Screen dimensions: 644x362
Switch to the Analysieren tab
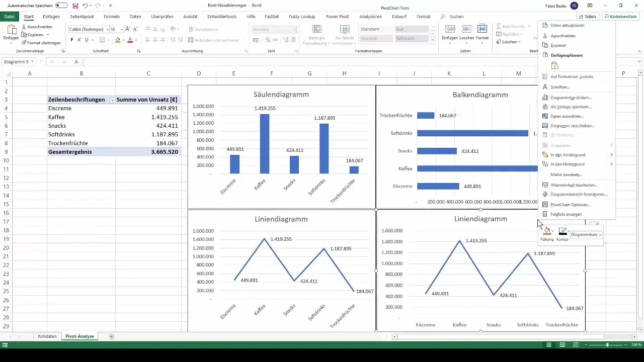tap(371, 17)
